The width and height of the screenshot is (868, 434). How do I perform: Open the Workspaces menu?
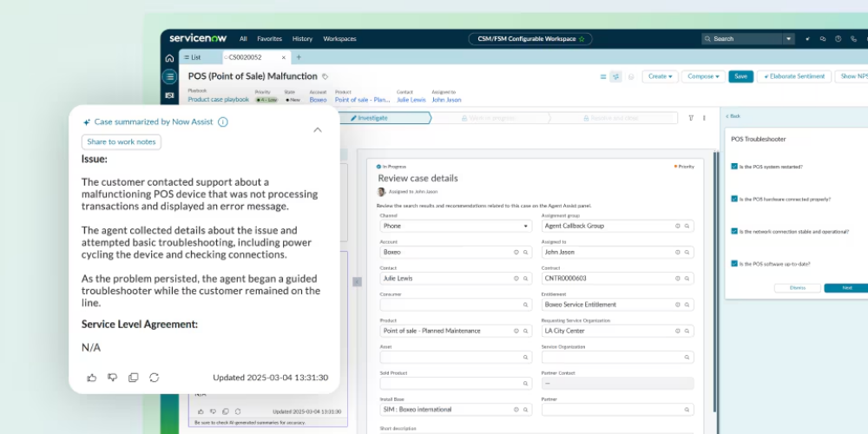(x=339, y=39)
